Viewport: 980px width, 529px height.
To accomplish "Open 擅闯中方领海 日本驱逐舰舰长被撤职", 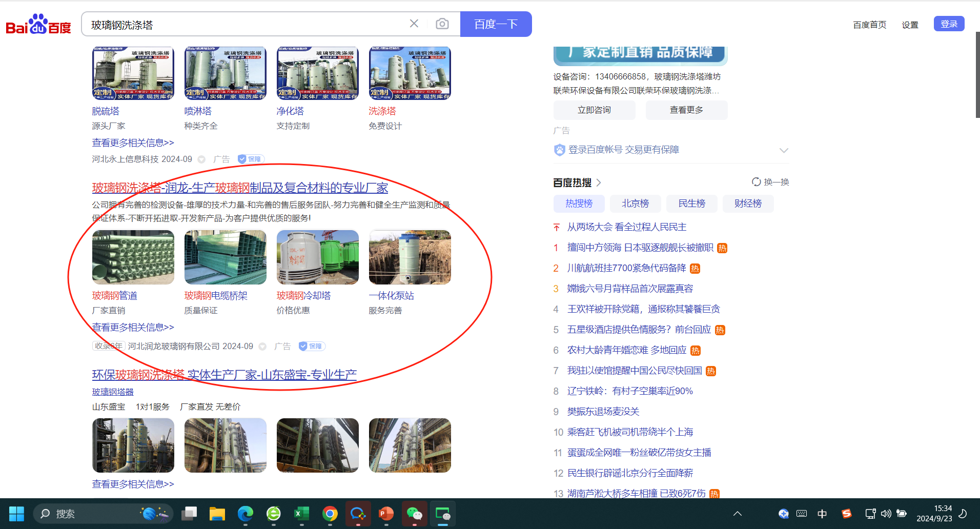I will pos(640,248).
